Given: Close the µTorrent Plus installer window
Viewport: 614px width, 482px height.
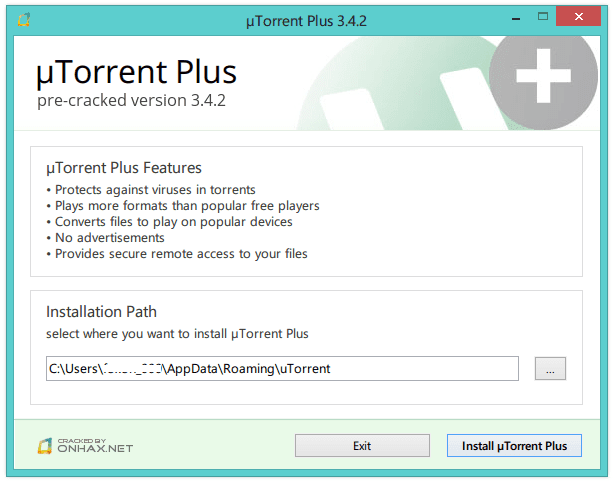Looking at the screenshot, I should (578, 16).
